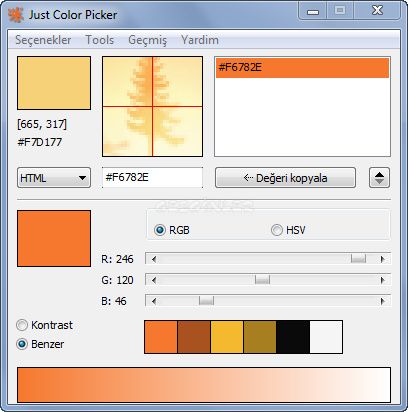Viewport: 408px width, 412px height.
Task: Select the HSV radio button
Action: point(288,230)
